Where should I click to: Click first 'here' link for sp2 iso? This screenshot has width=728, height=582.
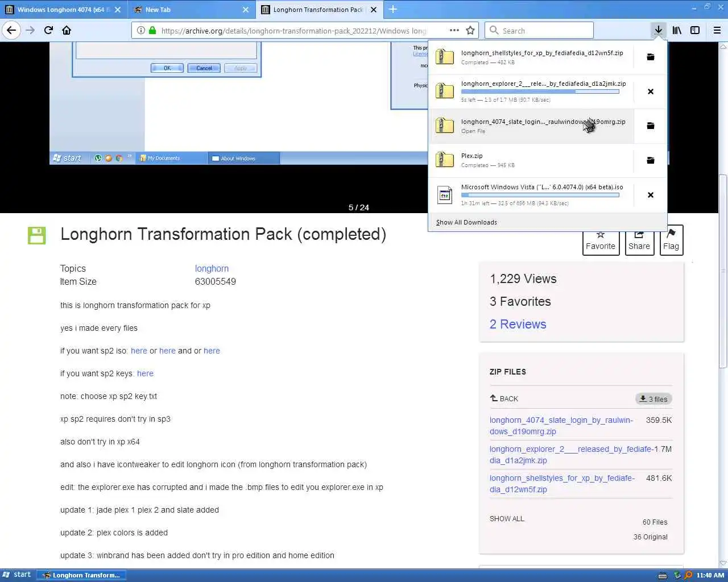[139, 351]
